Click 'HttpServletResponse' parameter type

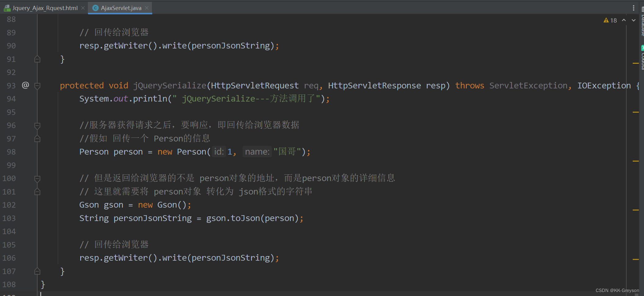pos(374,86)
